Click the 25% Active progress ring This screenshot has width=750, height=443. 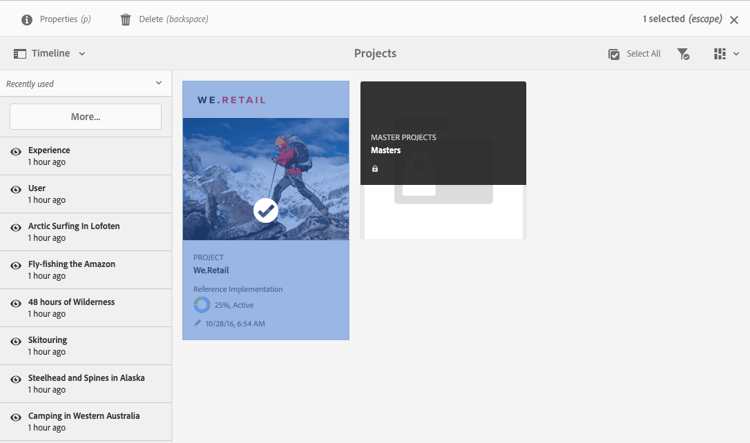pyautogui.click(x=201, y=305)
